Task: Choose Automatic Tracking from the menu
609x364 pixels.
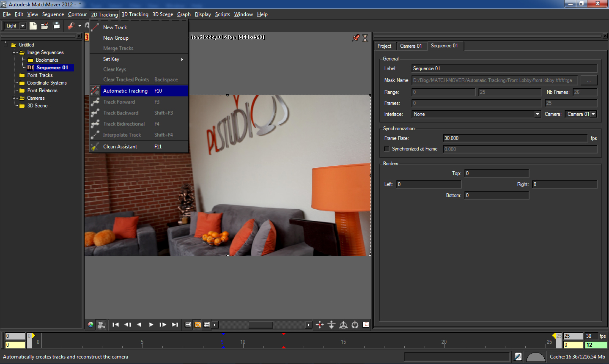Action: [139, 91]
